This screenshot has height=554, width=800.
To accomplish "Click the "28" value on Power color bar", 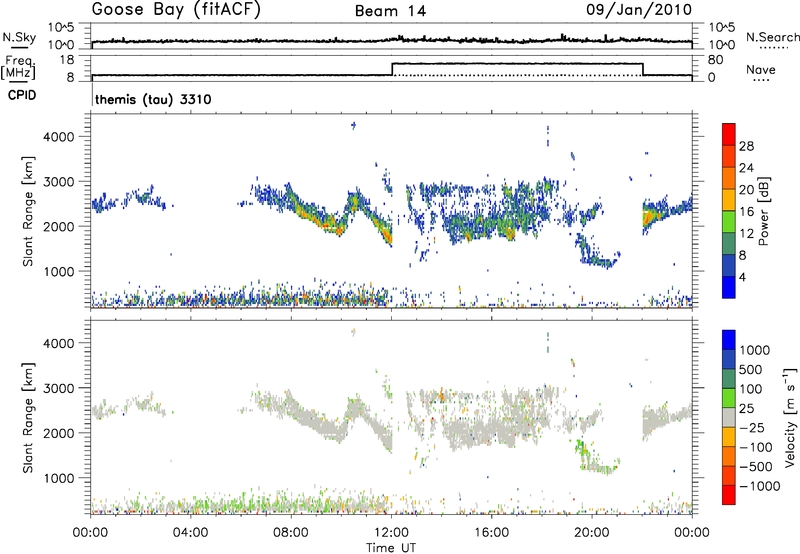I will coord(746,146).
